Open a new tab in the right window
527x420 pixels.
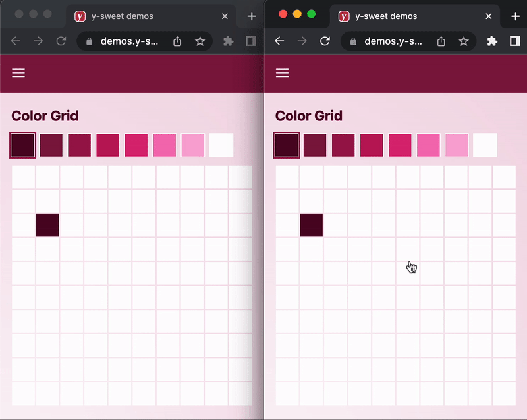(516, 16)
